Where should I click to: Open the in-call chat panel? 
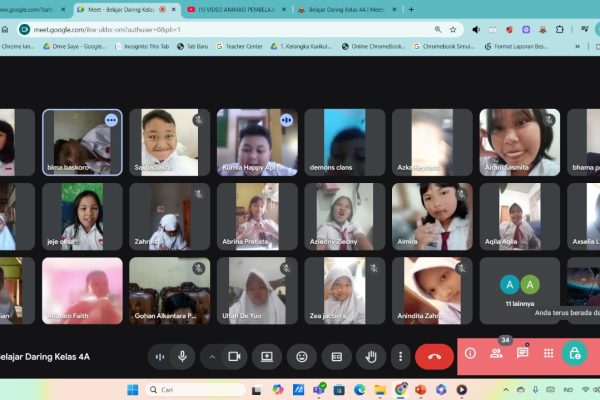coord(522,353)
